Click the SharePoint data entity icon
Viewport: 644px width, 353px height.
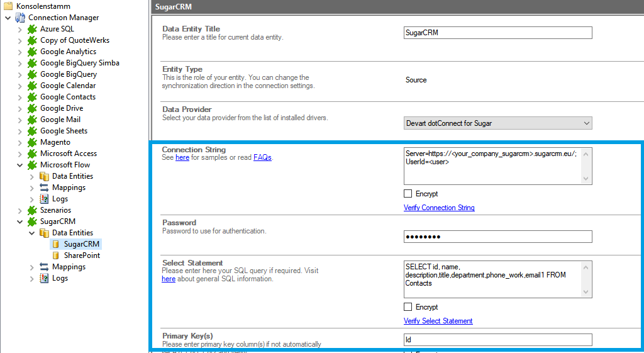56,255
